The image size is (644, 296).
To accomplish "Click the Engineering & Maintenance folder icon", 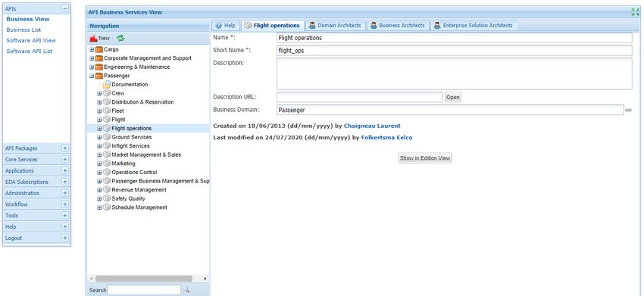I will [x=98, y=67].
